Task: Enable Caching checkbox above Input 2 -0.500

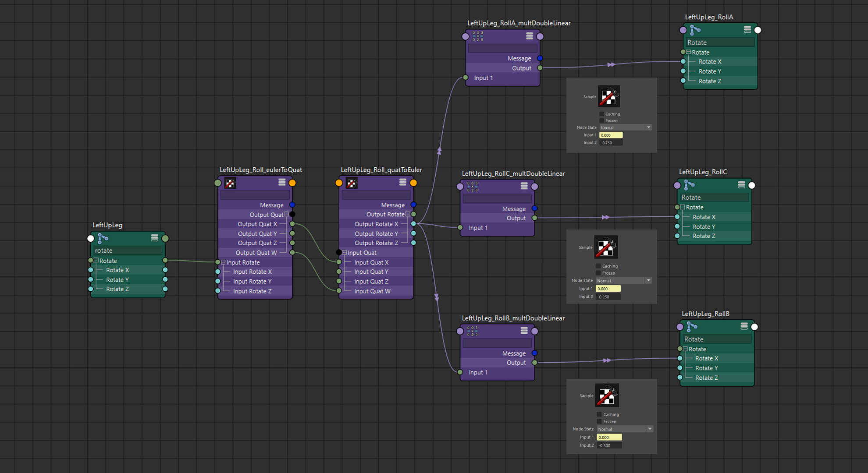Action: click(x=599, y=414)
